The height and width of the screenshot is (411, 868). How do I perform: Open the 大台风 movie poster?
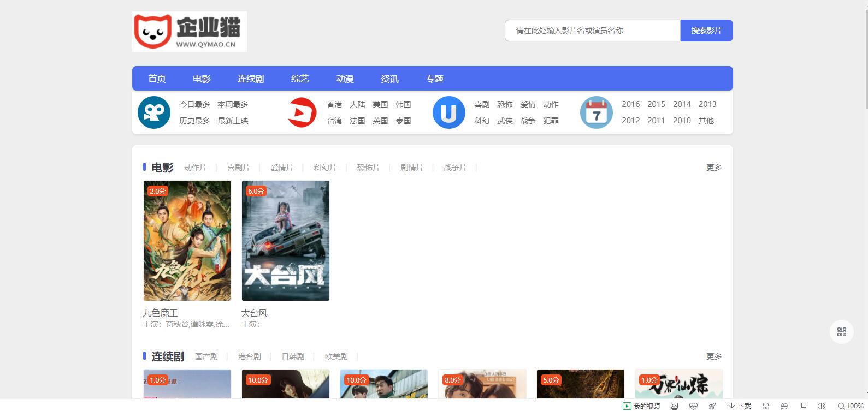[x=286, y=241]
